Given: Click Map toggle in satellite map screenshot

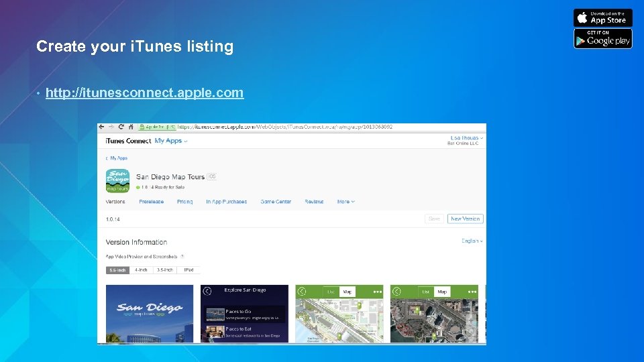Looking at the screenshot, I should (x=442, y=292).
